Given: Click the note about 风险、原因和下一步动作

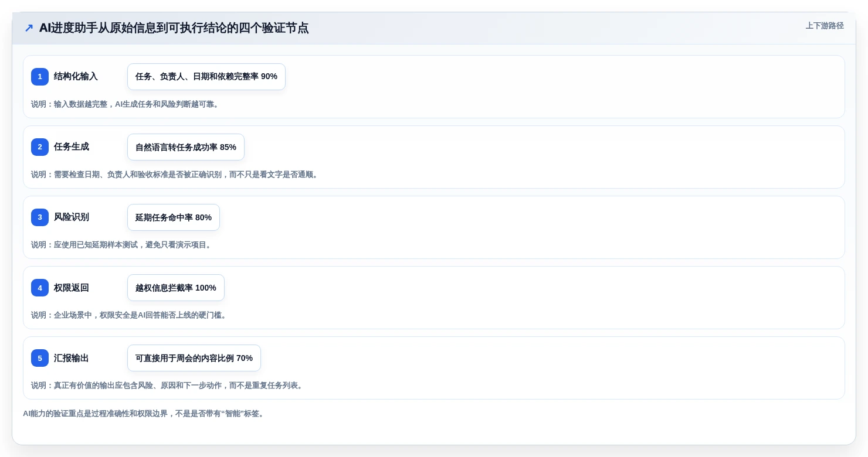Looking at the screenshot, I should coord(168,386).
